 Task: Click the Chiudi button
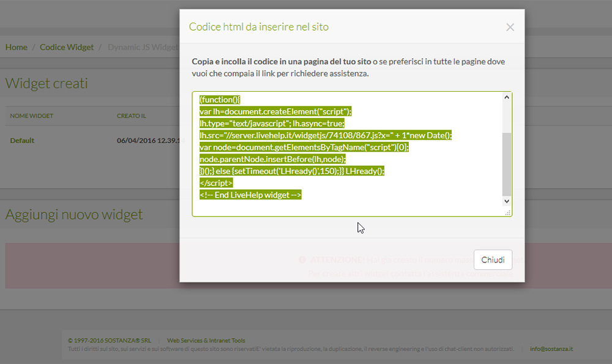click(x=493, y=260)
